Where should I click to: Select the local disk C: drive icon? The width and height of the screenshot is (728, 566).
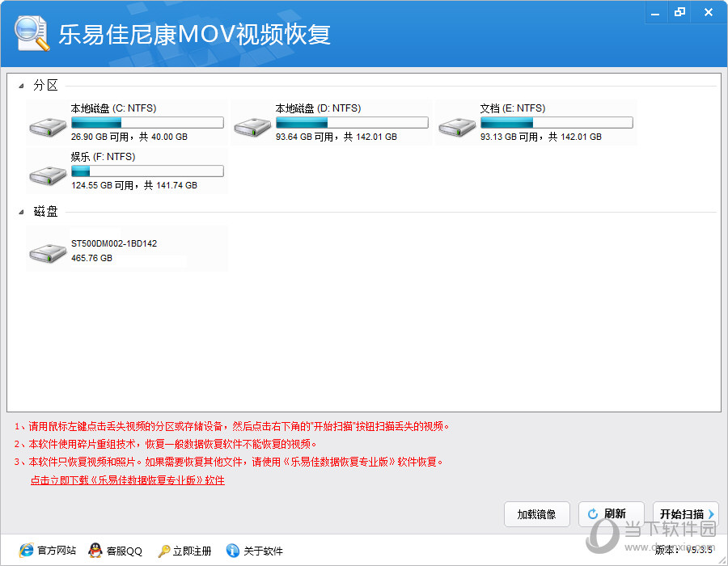pos(48,127)
